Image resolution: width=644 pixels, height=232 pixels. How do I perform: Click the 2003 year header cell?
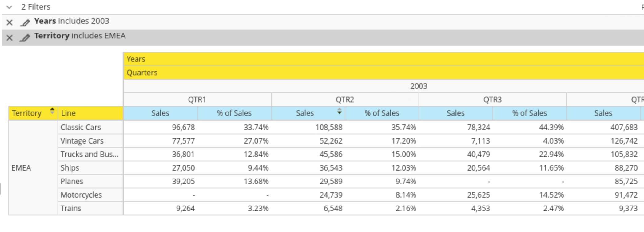[x=418, y=86]
